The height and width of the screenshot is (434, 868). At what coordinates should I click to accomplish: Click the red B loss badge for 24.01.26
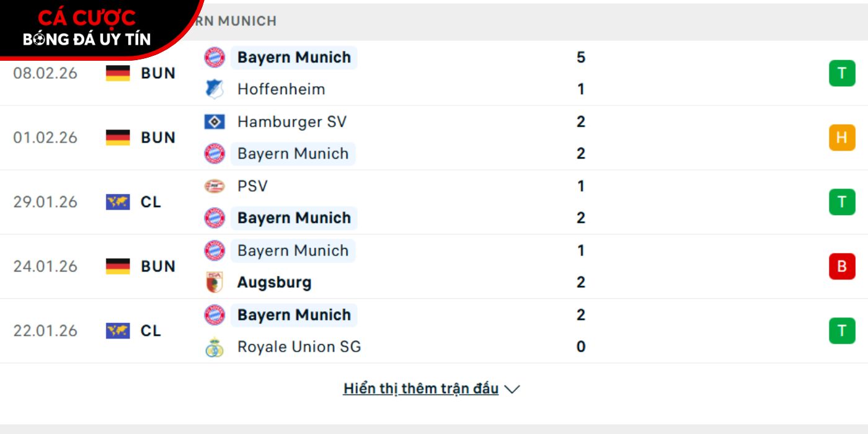[x=841, y=266]
